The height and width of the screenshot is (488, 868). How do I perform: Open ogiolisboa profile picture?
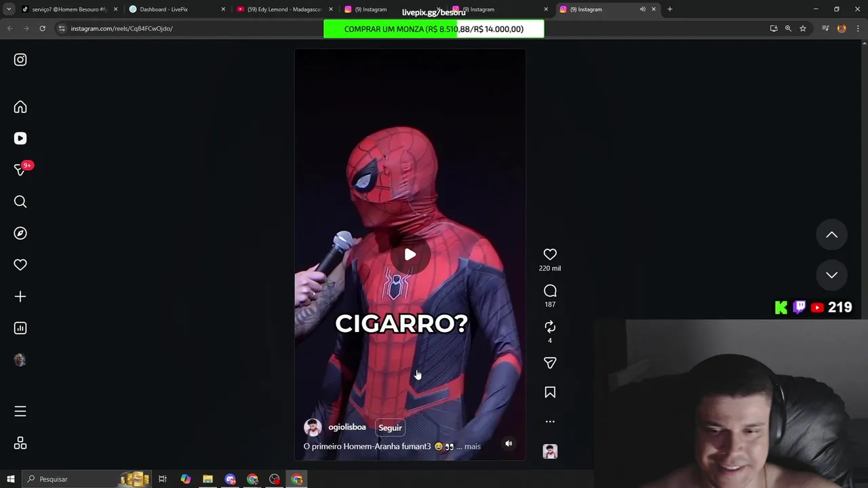[x=313, y=428]
